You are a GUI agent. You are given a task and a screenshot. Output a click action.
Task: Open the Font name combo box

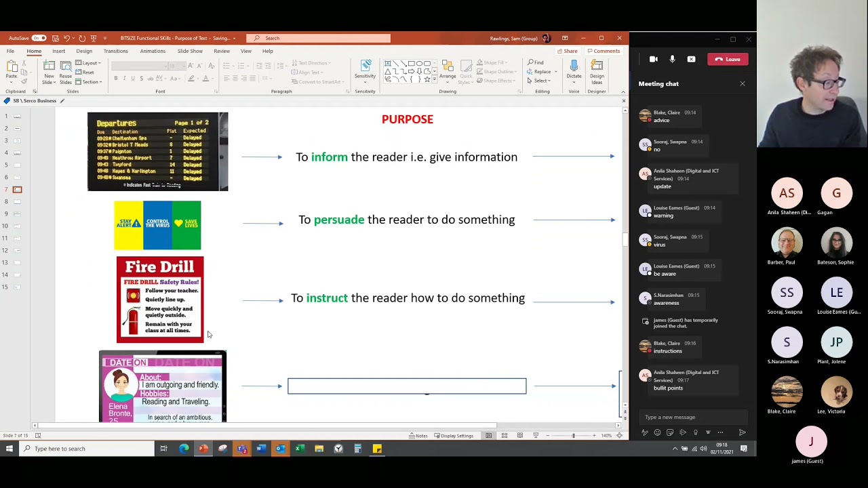(x=139, y=66)
